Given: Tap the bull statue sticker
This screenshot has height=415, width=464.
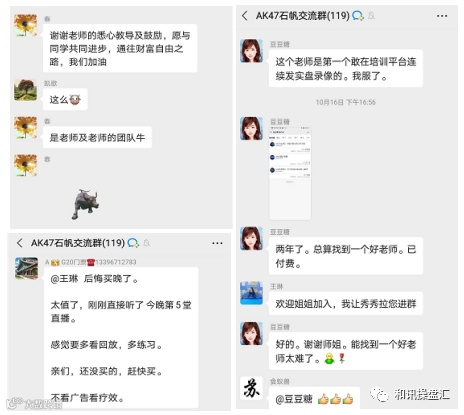Looking at the screenshot, I should click(85, 203).
